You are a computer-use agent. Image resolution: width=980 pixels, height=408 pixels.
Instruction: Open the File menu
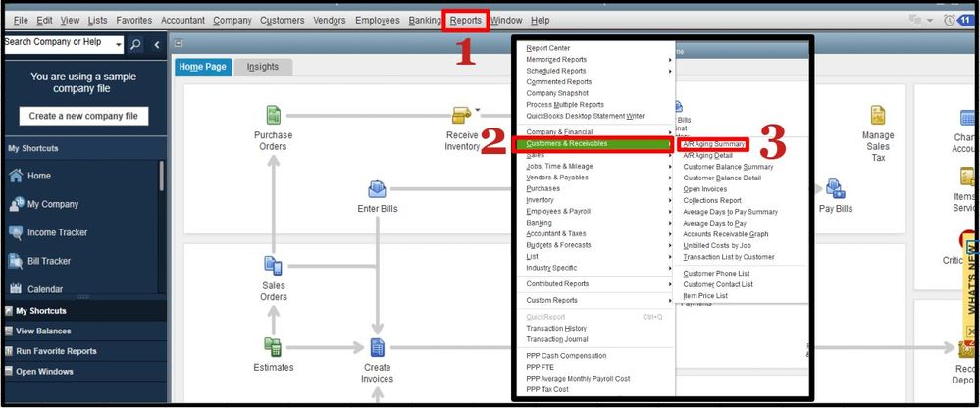pos(21,20)
